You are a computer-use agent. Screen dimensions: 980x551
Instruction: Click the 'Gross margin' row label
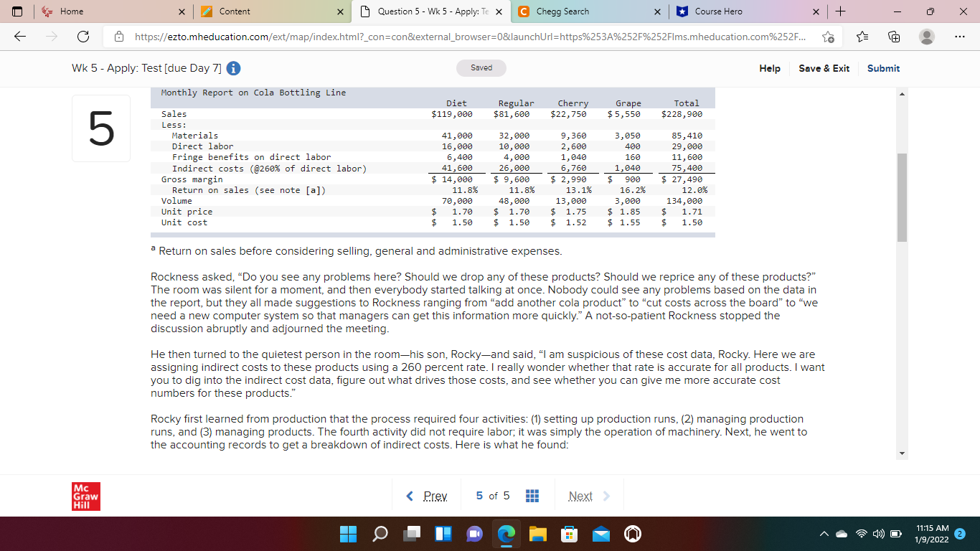point(192,179)
